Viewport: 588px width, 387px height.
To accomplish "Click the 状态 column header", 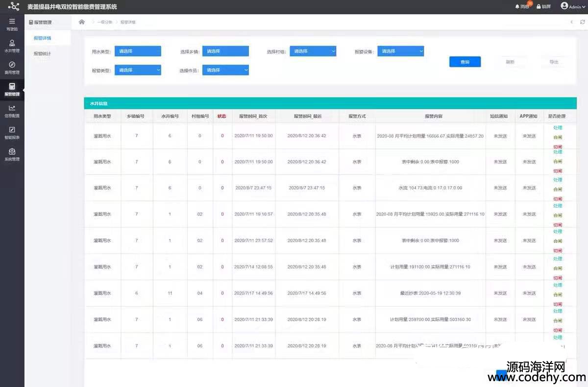I will 222,116.
